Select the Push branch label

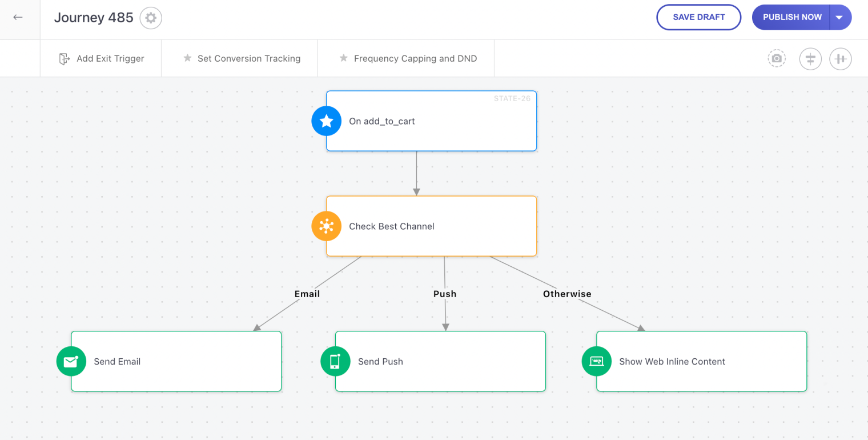[445, 294]
